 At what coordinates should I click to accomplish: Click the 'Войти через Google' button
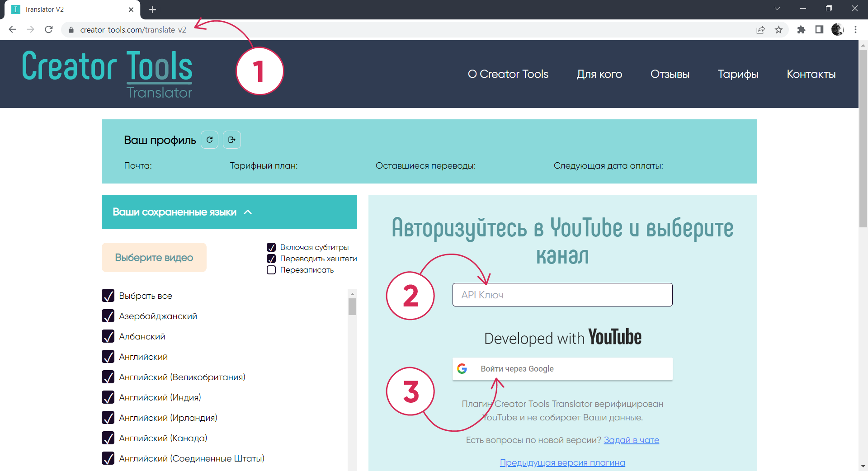pos(562,369)
